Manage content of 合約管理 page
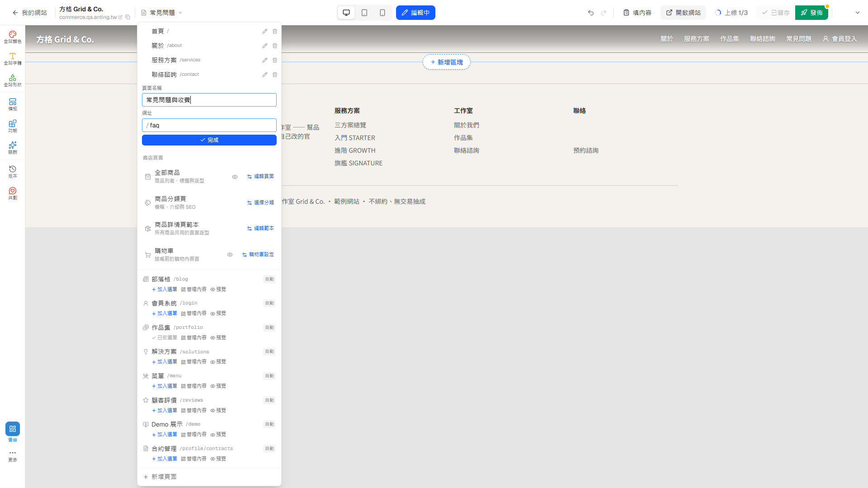The height and width of the screenshot is (488, 868). click(194, 459)
